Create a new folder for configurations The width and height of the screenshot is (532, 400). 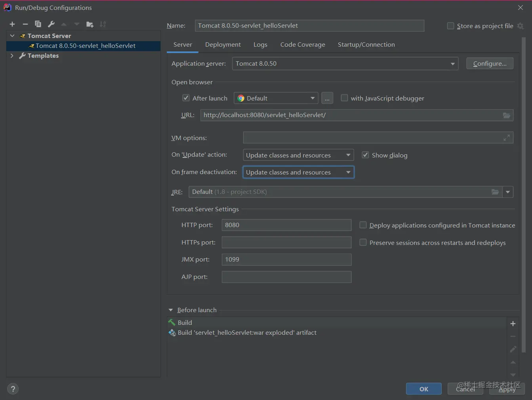point(90,24)
